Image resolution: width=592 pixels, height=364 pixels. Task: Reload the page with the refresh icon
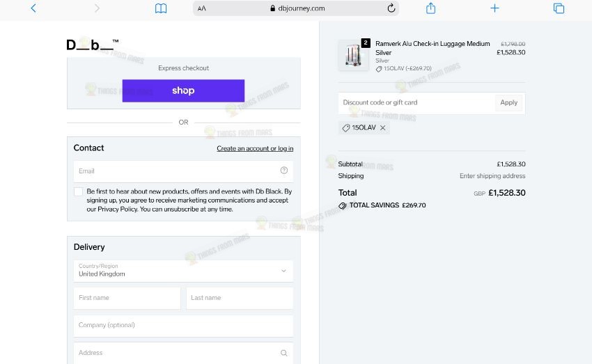(391, 8)
